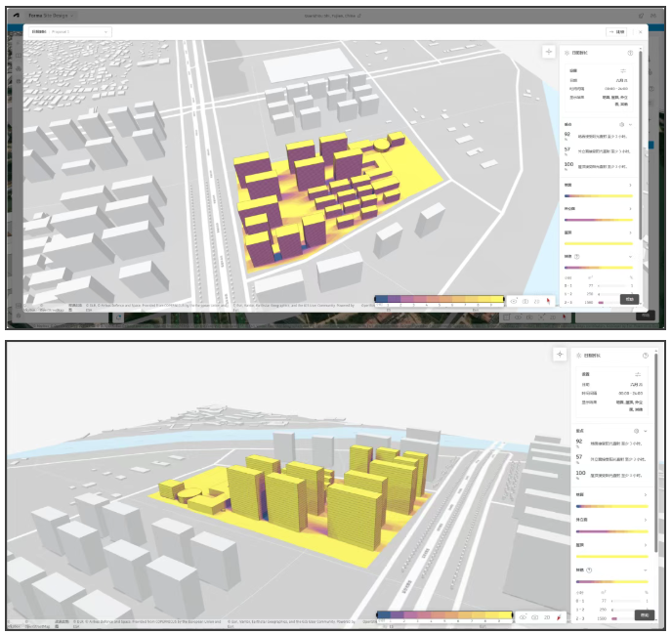Expand the ground results row in top panel

pos(630,186)
